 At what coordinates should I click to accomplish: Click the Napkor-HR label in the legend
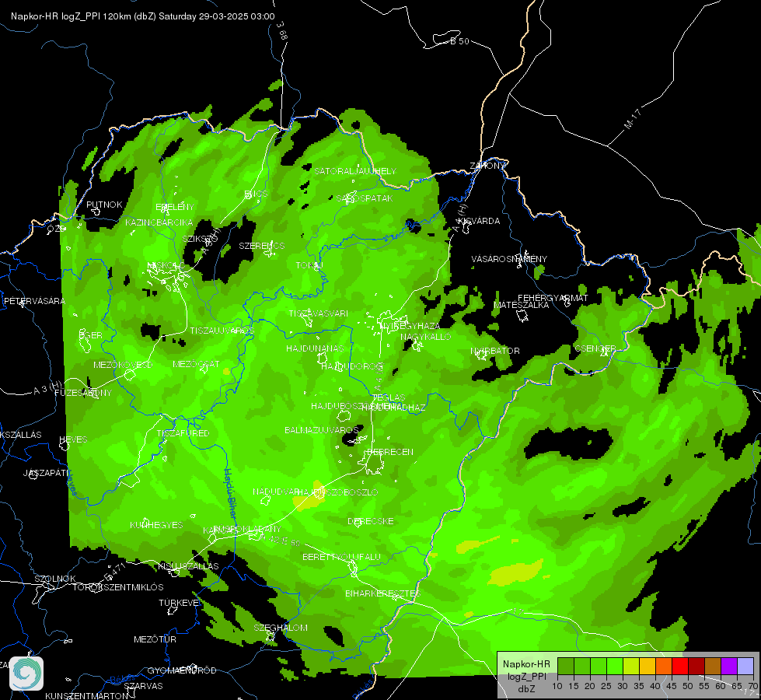pyautogui.click(x=526, y=664)
